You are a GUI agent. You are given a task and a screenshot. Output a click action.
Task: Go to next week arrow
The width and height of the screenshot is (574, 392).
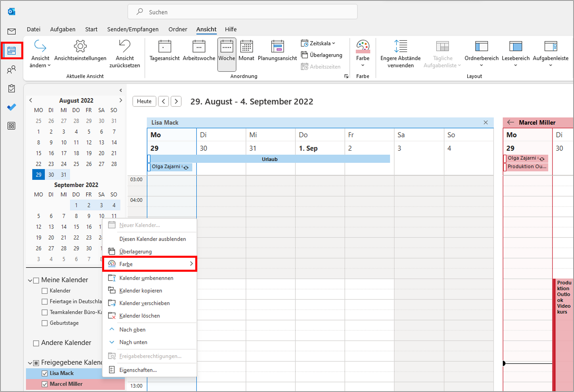tap(176, 101)
